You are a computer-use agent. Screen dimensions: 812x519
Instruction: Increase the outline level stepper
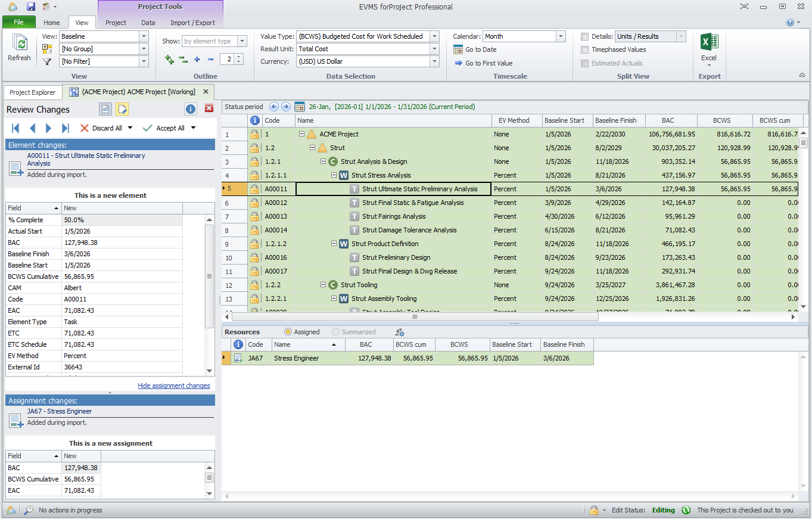coord(239,57)
